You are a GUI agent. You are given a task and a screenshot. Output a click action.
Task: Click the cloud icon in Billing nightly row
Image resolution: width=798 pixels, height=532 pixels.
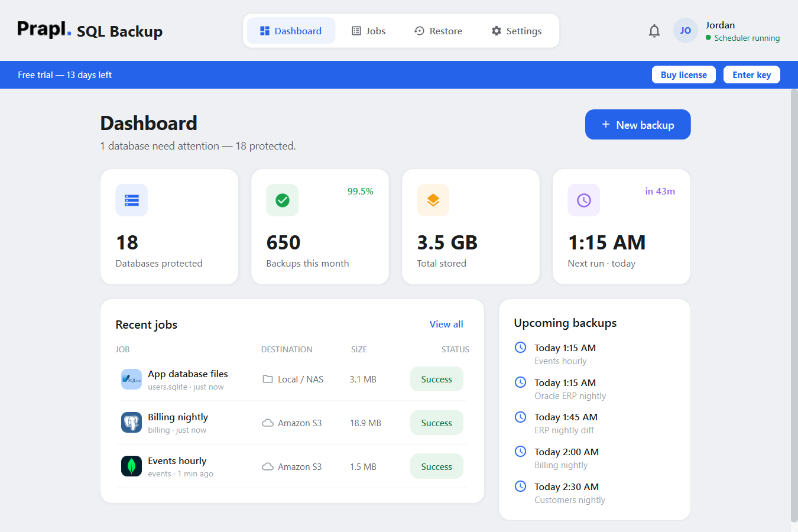[268, 423]
